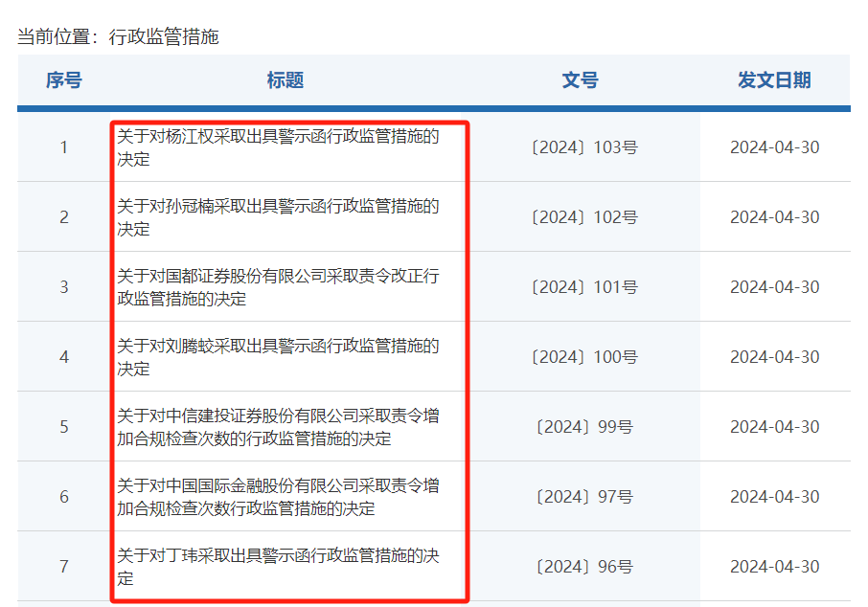Viewport: 868px width, 607px height.
Task: Select document number 〔2024〕102号
Action: (584, 217)
